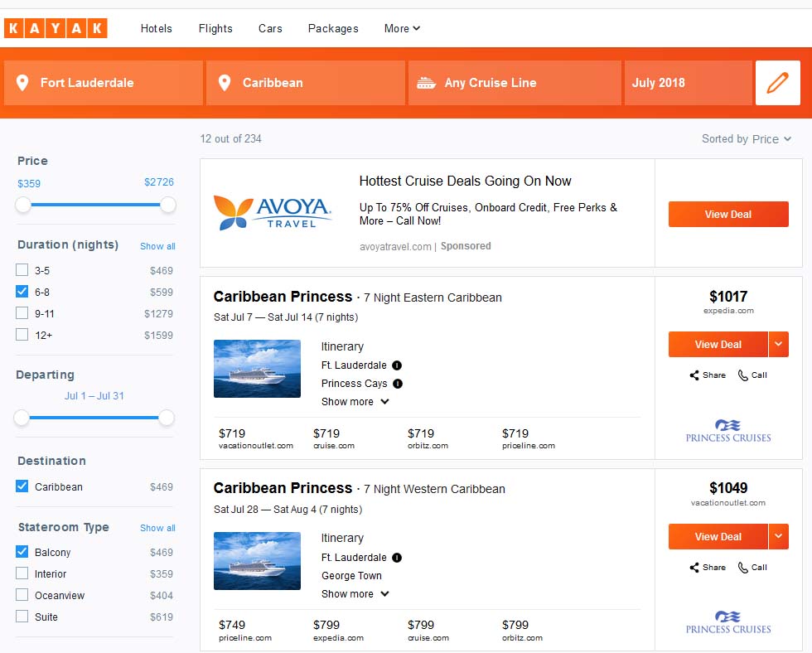This screenshot has width=812, height=653.
Task: Open the Flights tab
Action: tap(215, 28)
